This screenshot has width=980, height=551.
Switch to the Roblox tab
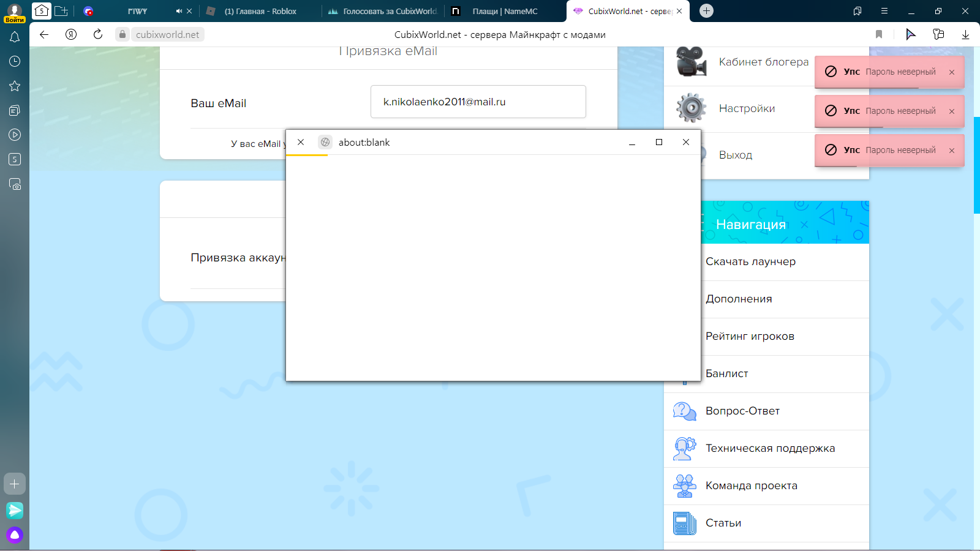(260, 11)
